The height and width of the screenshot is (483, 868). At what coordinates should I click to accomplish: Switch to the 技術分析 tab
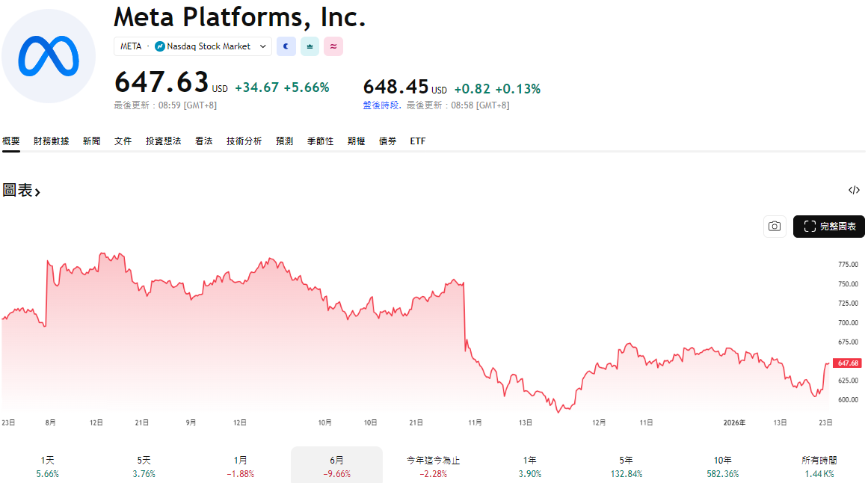click(x=244, y=141)
